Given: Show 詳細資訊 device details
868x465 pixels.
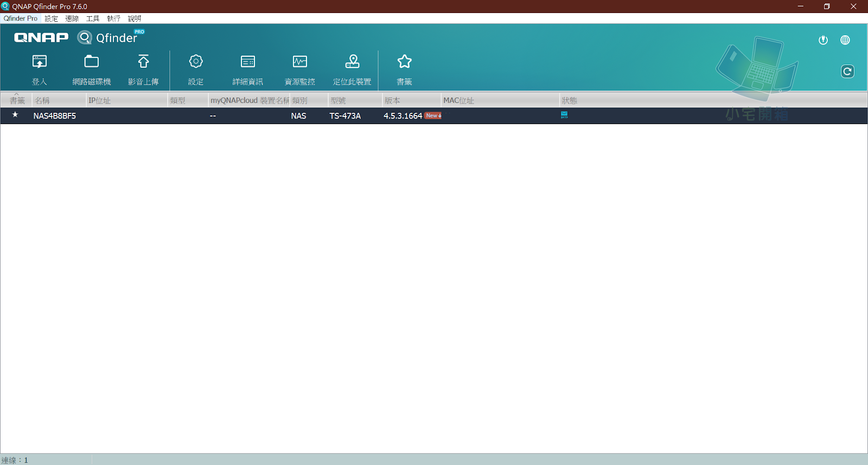Looking at the screenshot, I should (248, 69).
